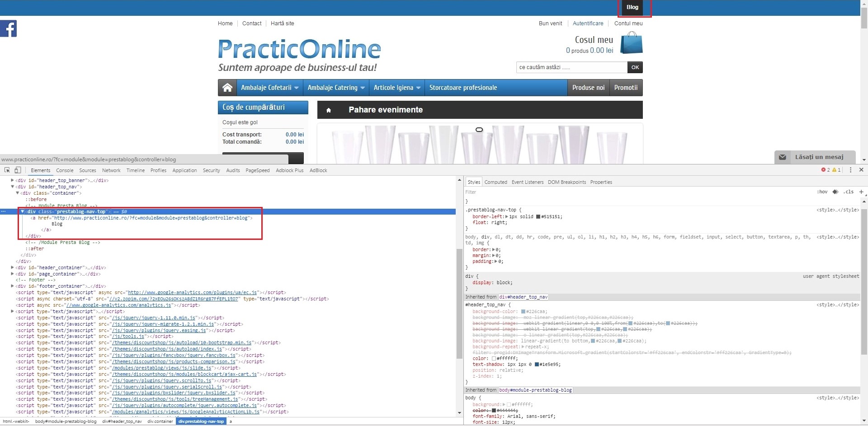Open the Timeline tab
Screen dimensions: 868x426
coord(136,170)
